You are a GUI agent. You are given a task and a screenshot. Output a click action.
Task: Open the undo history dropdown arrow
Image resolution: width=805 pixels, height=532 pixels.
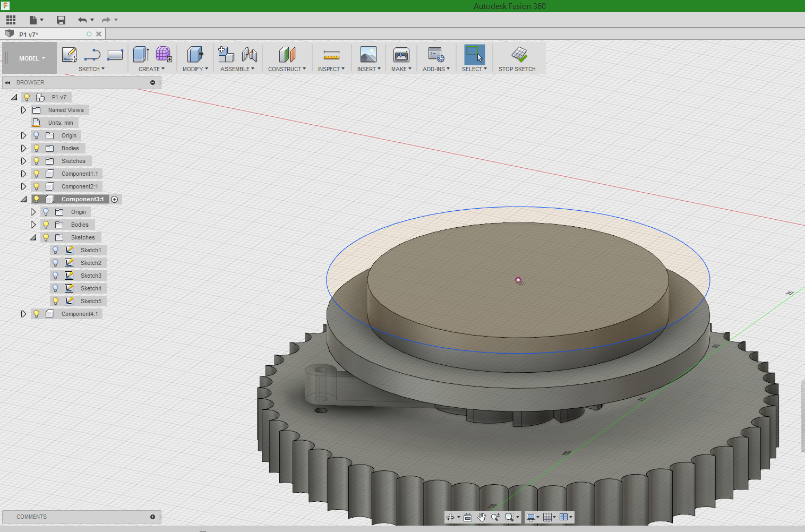(92, 20)
